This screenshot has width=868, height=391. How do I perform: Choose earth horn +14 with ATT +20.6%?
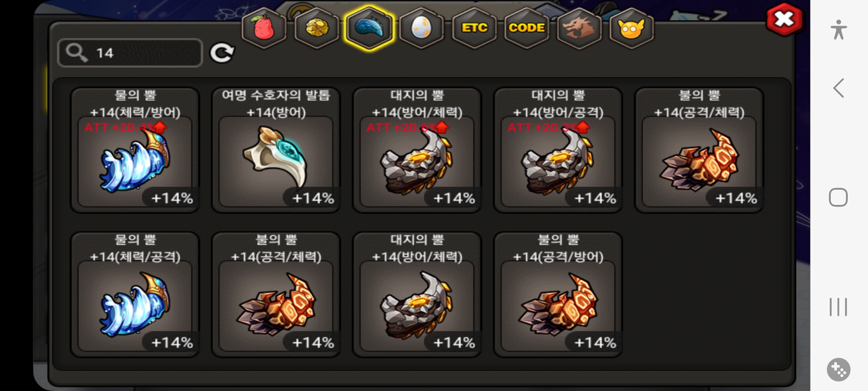coord(417,150)
